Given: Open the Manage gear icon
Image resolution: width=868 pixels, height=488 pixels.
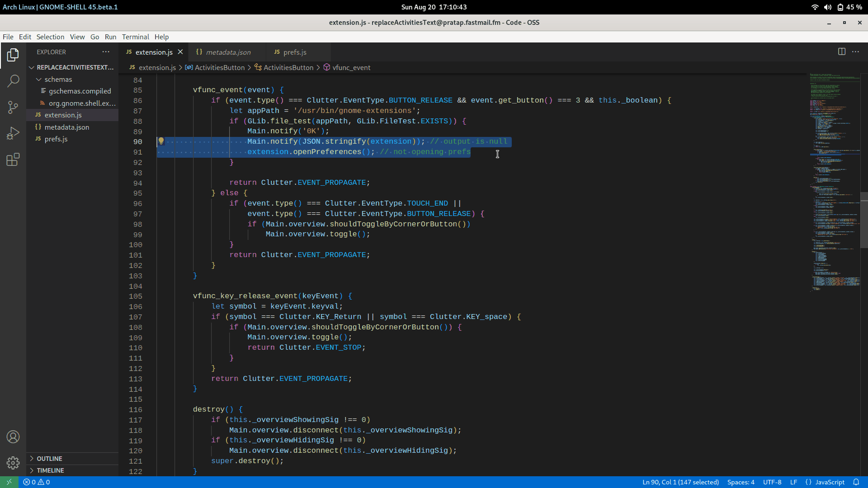Looking at the screenshot, I should 13,463.
